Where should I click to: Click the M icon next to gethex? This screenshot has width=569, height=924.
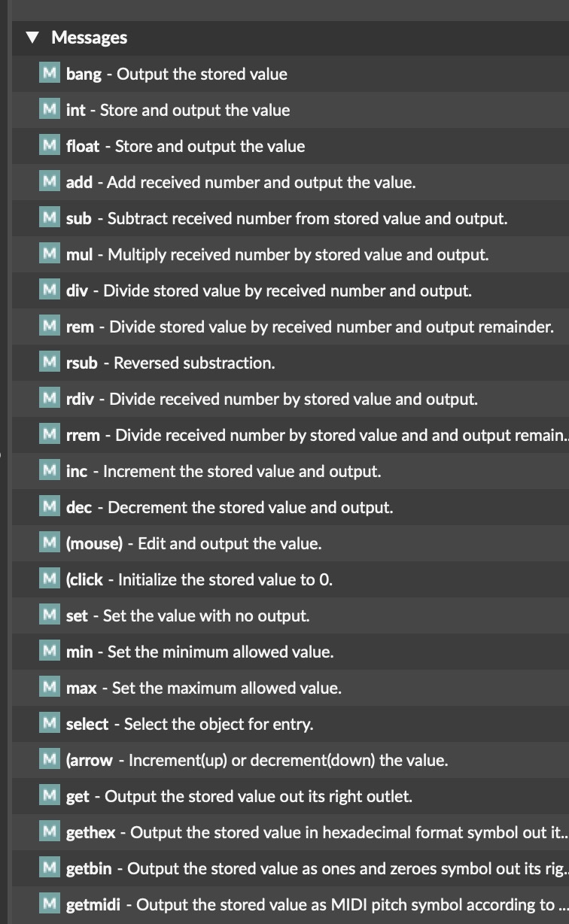pyautogui.click(x=50, y=832)
